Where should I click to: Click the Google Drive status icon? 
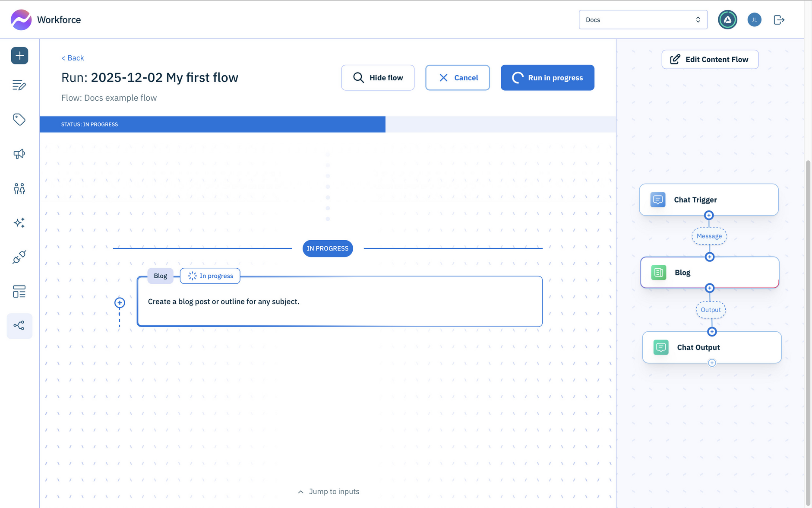click(x=727, y=19)
